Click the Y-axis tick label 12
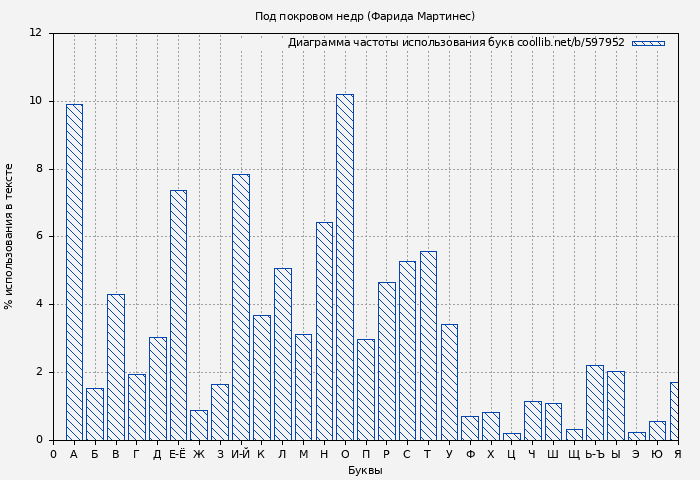The image size is (700, 480). tap(36, 33)
